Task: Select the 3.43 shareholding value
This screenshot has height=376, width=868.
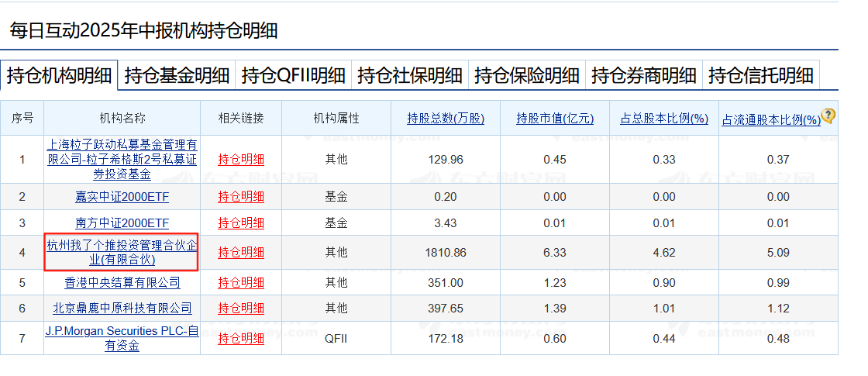Action: tap(446, 224)
